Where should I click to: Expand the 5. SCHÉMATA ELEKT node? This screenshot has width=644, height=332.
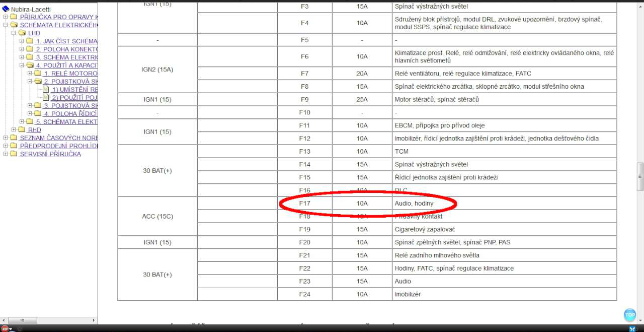tap(22, 122)
